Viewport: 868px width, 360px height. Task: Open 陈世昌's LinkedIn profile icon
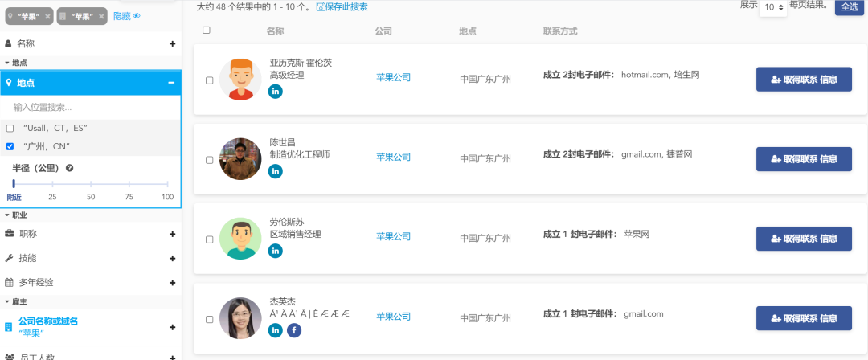point(276,170)
